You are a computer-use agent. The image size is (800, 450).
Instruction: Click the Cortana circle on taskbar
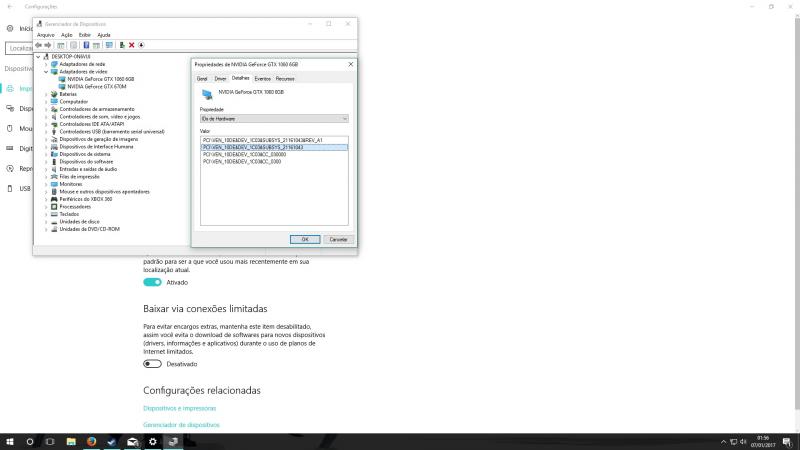point(30,442)
